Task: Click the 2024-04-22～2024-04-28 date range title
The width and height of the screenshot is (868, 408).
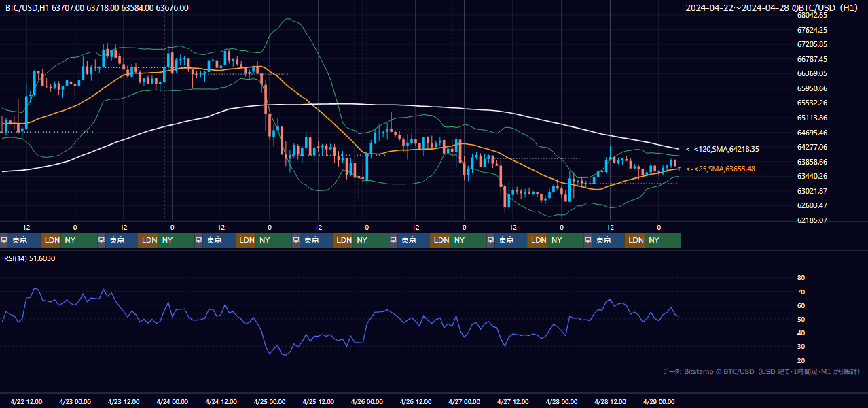Action: (x=774, y=8)
